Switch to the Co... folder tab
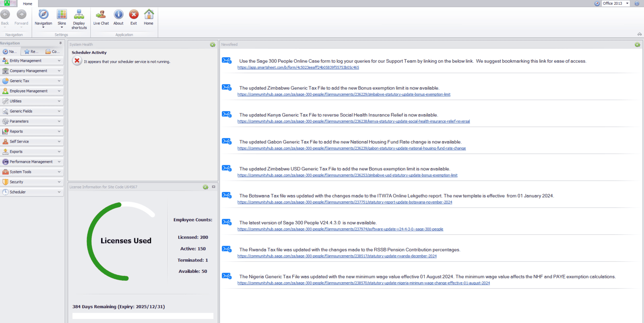644x323 pixels. pyautogui.click(x=53, y=51)
